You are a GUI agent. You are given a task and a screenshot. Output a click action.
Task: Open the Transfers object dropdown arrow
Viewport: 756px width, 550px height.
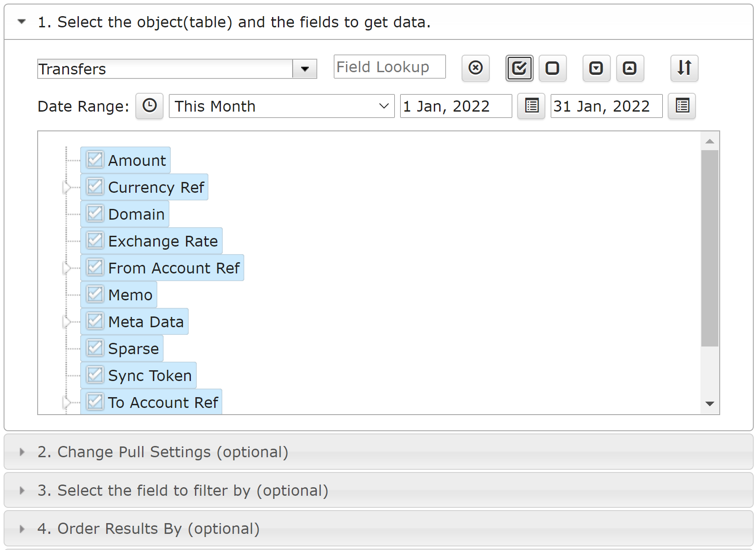[305, 69]
